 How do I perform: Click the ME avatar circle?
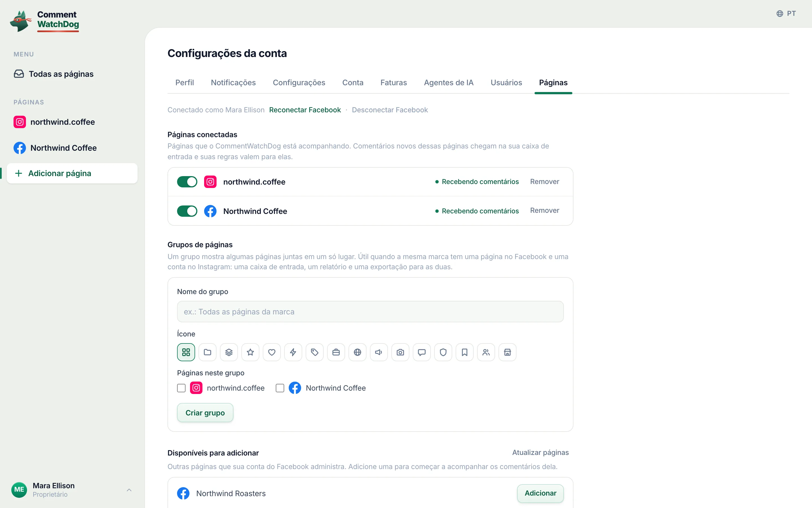(x=19, y=490)
